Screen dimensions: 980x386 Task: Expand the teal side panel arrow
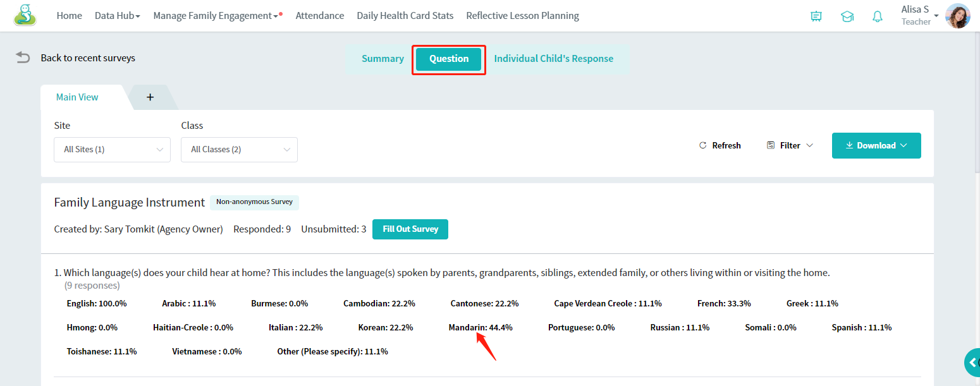(x=973, y=363)
